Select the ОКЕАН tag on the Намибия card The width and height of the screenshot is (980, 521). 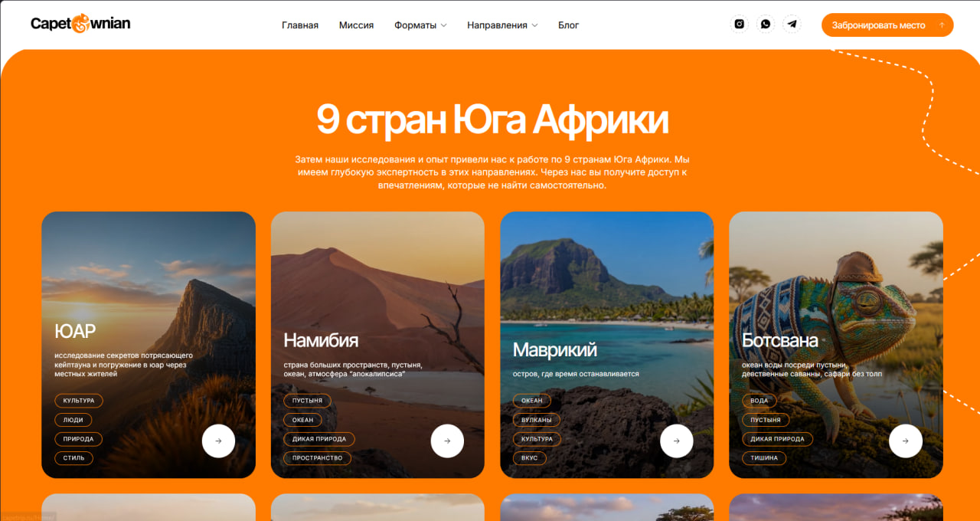(x=302, y=420)
